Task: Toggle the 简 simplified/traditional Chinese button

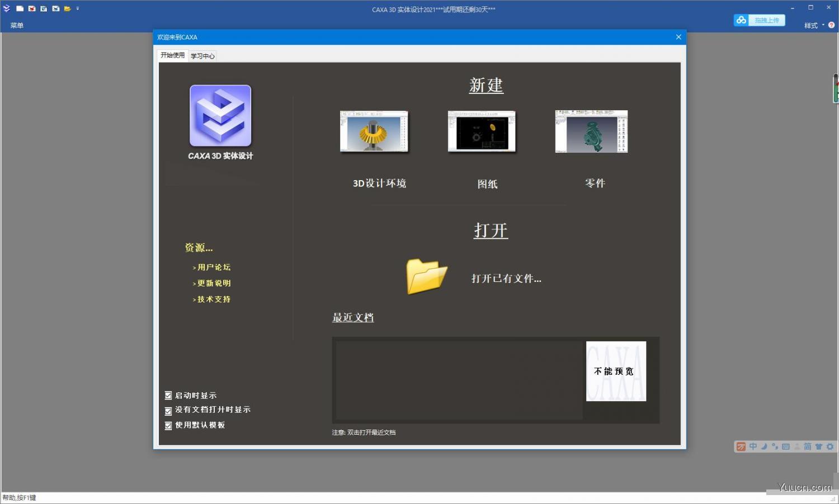Action: (x=808, y=446)
